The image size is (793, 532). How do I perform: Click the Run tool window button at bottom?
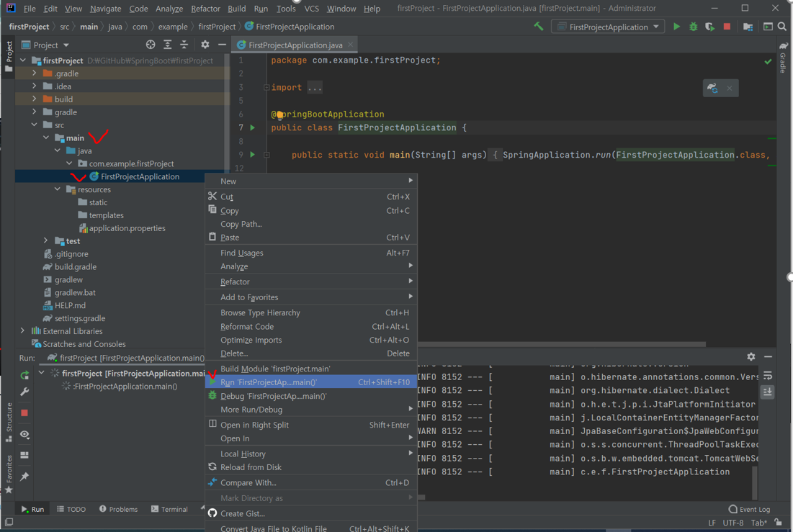(x=32, y=509)
